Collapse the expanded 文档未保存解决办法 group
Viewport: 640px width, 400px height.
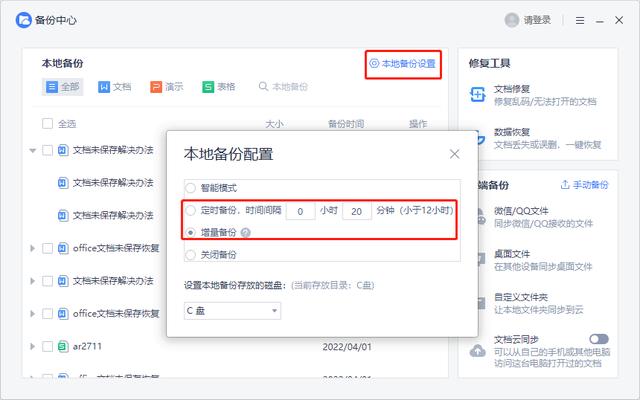[33, 151]
